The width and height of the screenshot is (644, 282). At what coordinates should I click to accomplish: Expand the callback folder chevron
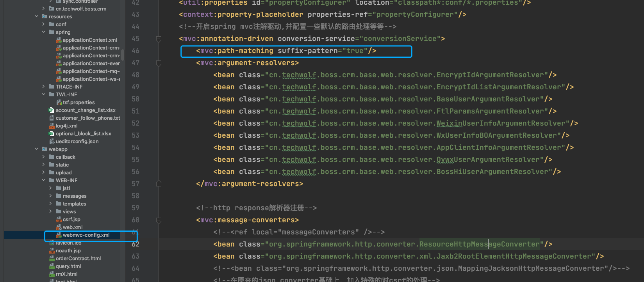coord(43,157)
